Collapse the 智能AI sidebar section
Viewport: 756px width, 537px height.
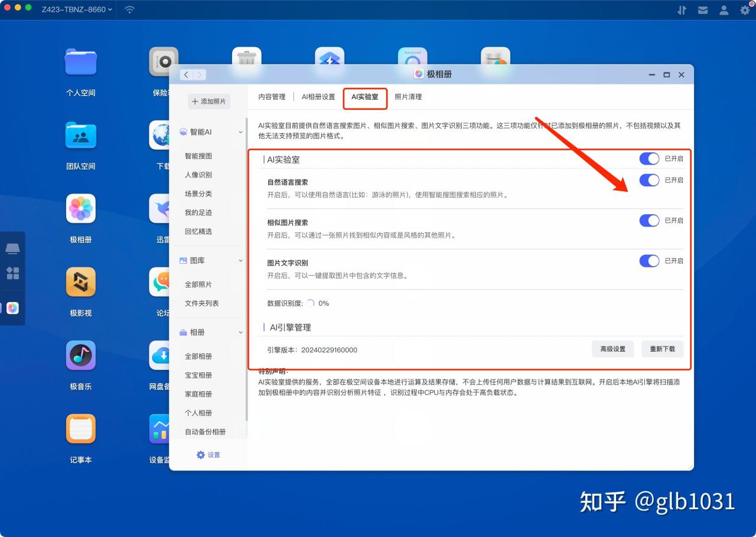coord(240,132)
